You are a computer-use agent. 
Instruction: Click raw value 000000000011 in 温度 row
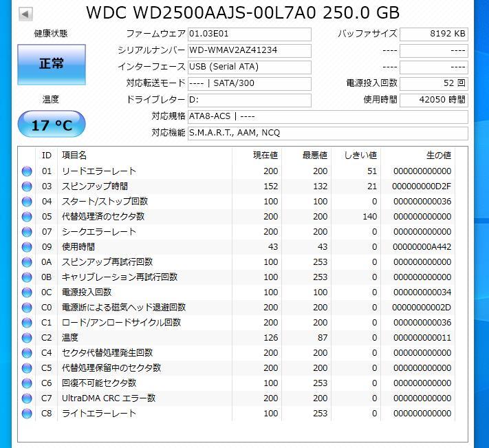(422, 338)
